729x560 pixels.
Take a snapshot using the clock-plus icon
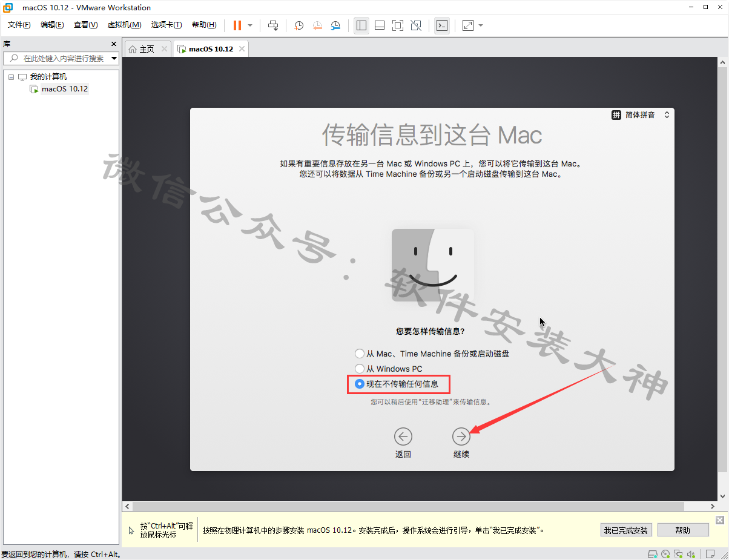click(299, 25)
